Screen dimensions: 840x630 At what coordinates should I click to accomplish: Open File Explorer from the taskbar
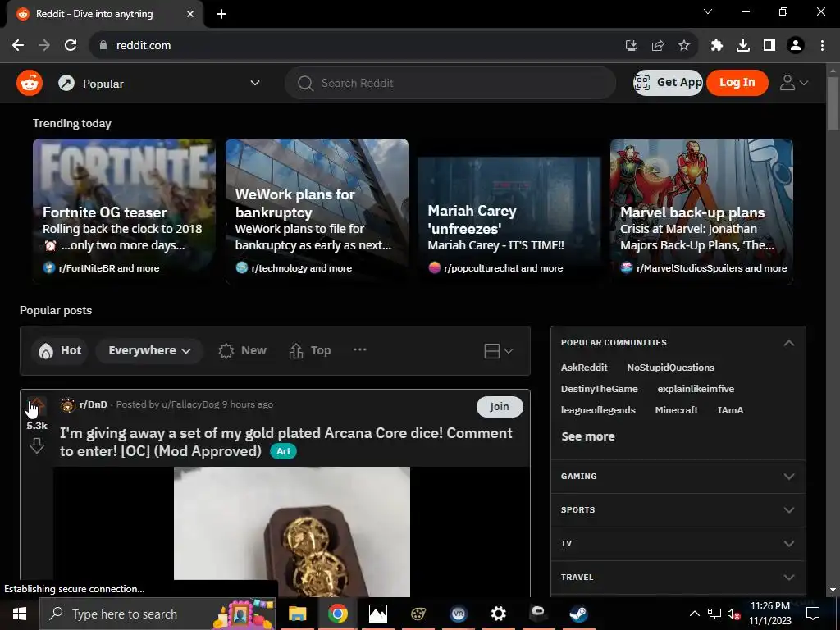click(x=297, y=614)
